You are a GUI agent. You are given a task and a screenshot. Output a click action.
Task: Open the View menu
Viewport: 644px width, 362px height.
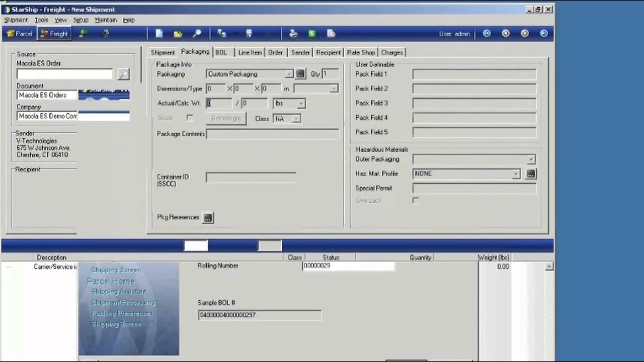click(60, 20)
